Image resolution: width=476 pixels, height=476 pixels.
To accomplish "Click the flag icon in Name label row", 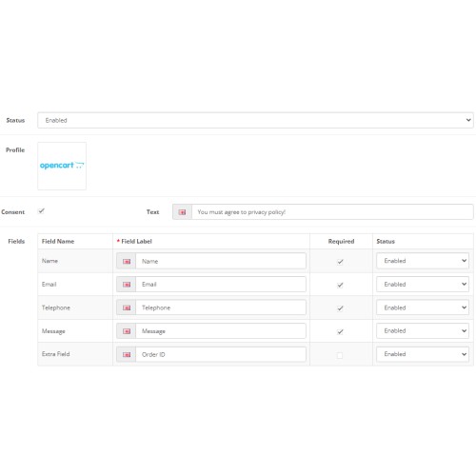I will click(127, 261).
